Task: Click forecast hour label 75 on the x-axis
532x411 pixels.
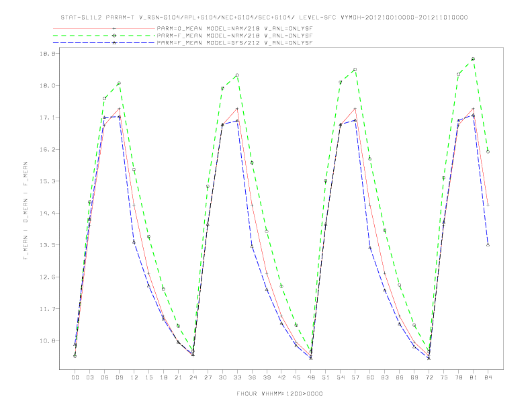Action: coord(444,377)
